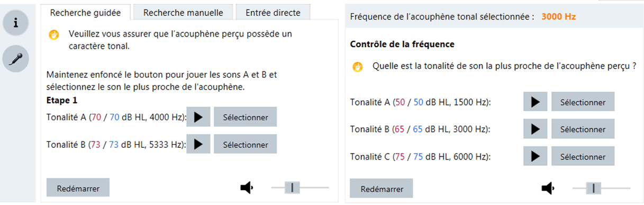Click Redémarrer in the frequency control panel
Image resolution: width=644 pixels, height=205 pixels.
click(381, 189)
